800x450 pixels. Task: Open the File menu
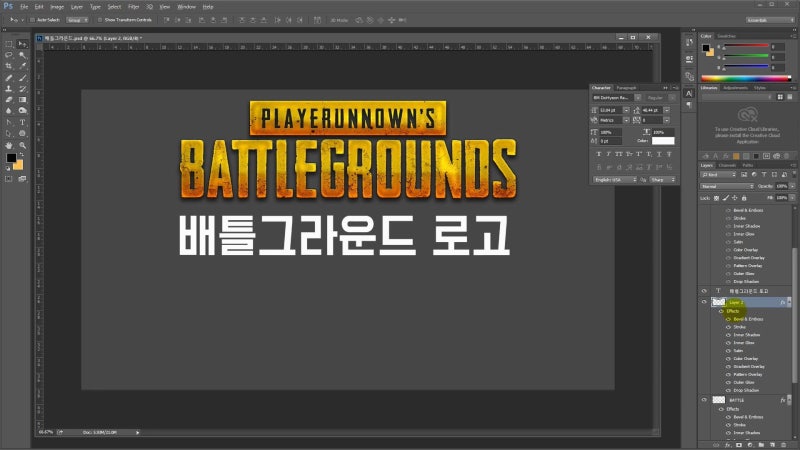[x=24, y=7]
